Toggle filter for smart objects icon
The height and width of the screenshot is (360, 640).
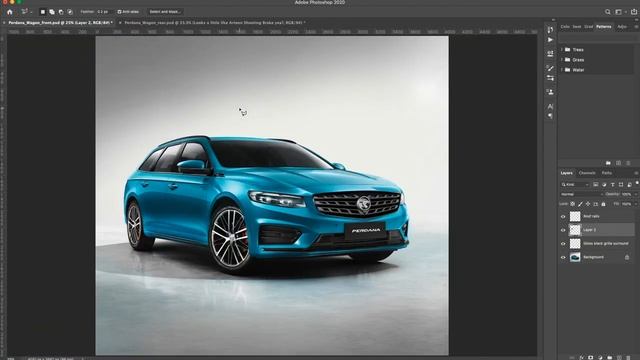tap(629, 185)
